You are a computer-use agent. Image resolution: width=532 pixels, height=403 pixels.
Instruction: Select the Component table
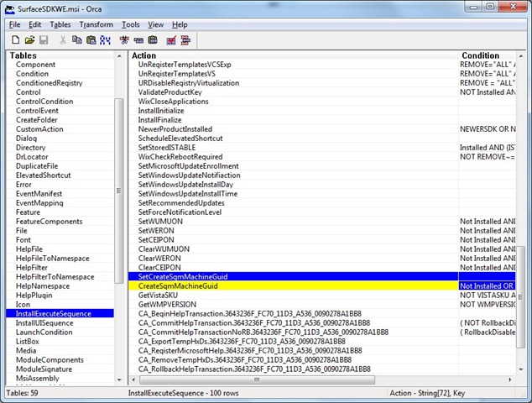pos(35,65)
